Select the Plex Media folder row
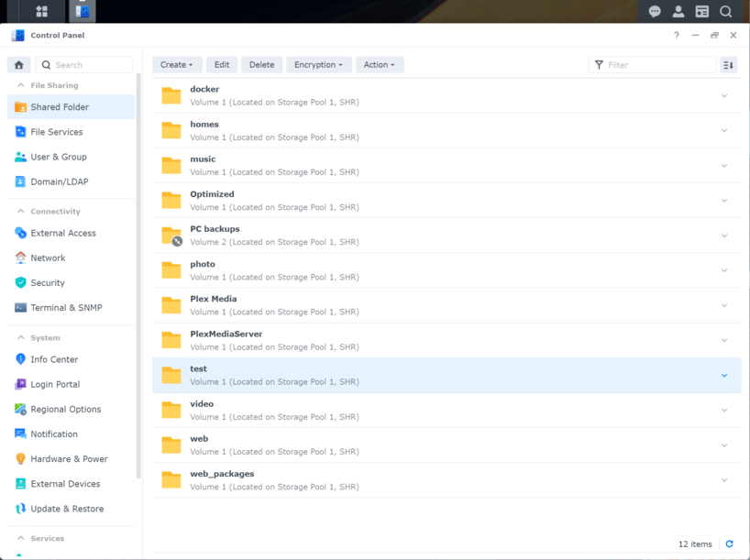Image resolution: width=750 pixels, height=560 pixels. [447, 305]
